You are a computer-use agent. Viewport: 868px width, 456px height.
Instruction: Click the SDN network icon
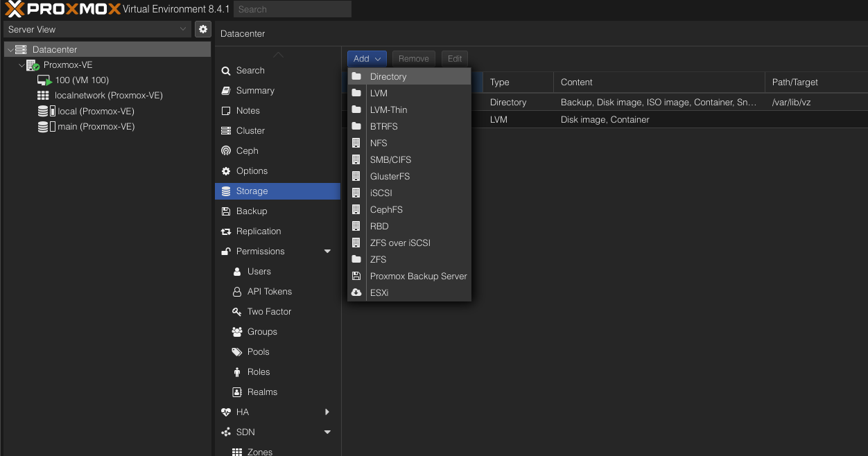tap(225, 432)
